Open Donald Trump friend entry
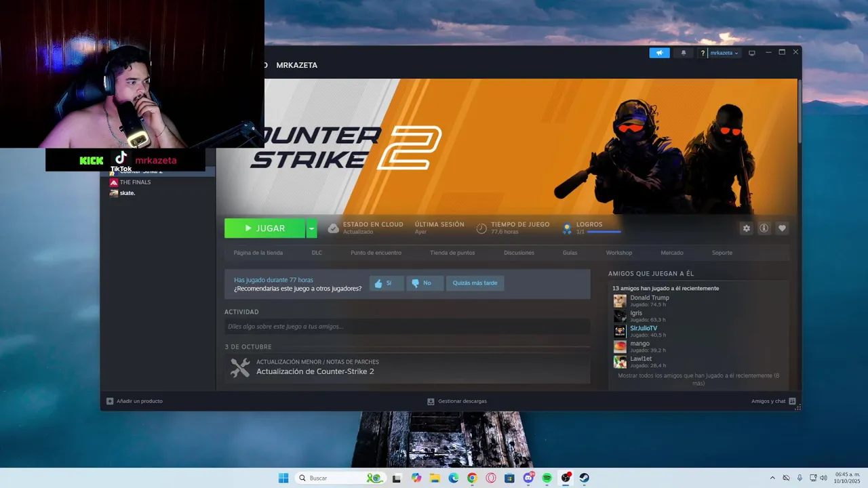Screen dimensions: 868x488 [650, 301]
